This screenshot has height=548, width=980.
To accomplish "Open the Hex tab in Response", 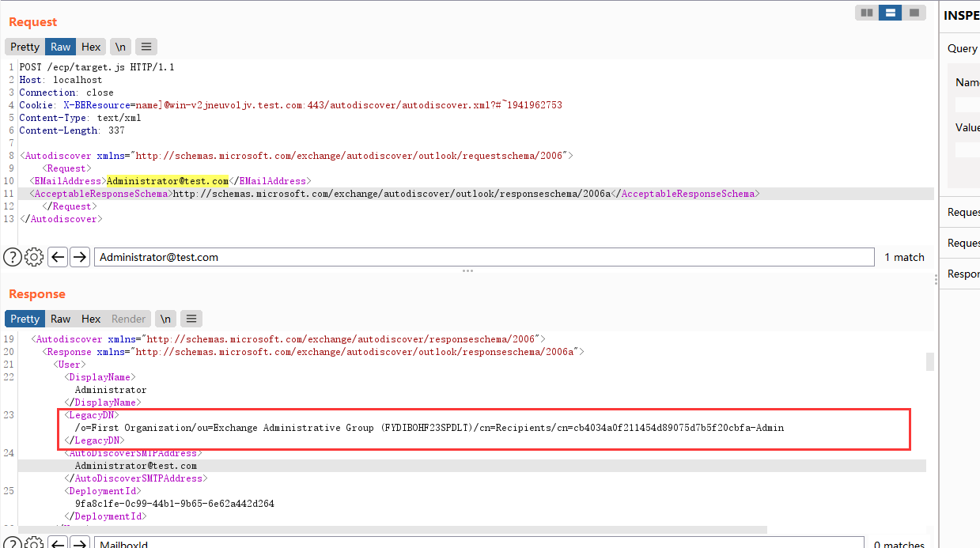I will pos(91,319).
